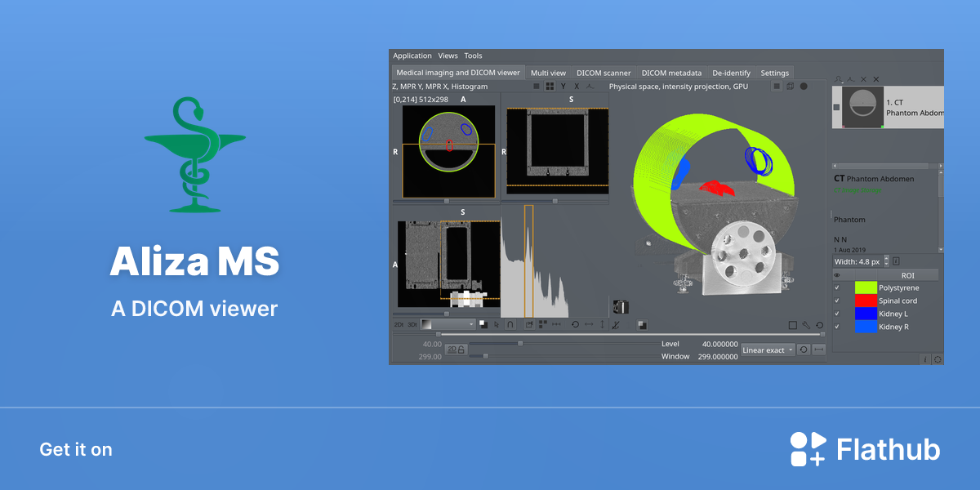Image resolution: width=980 pixels, height=490 pixels.
Task: Toggle the 2D lock button
Action: pyautogui.click(x=457, y=350)
